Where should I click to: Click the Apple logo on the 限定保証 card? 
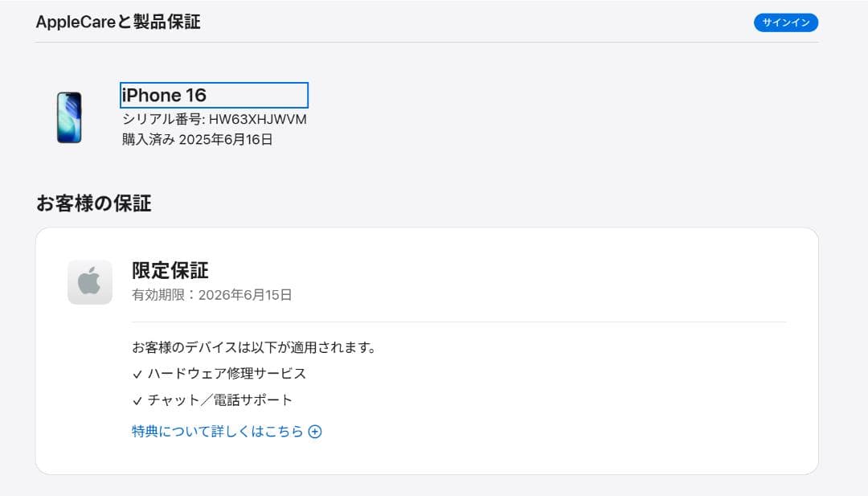point(89,281)
